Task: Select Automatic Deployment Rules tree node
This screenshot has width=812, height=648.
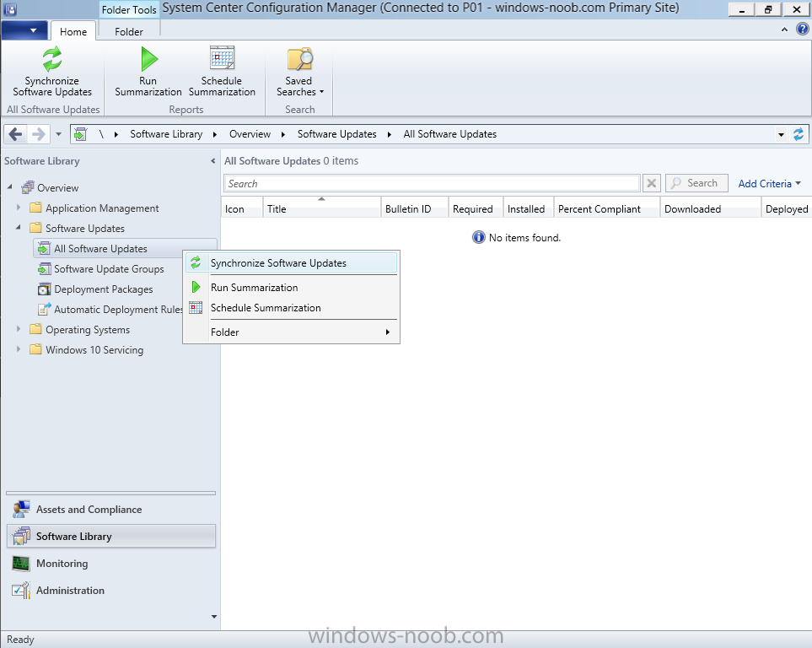Action: pyautogui.click(x=118, y=310)
